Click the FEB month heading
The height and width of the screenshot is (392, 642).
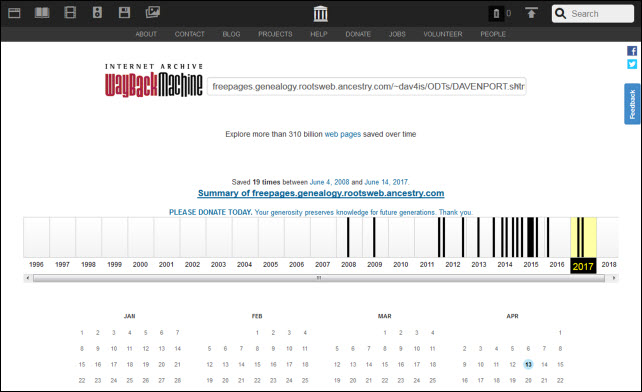coord(257,316)
